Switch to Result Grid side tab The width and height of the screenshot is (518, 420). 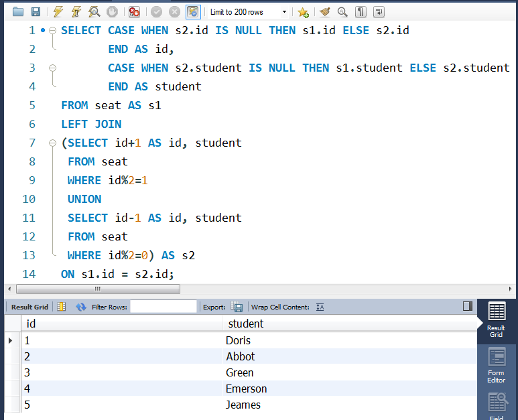click(497, 320)
